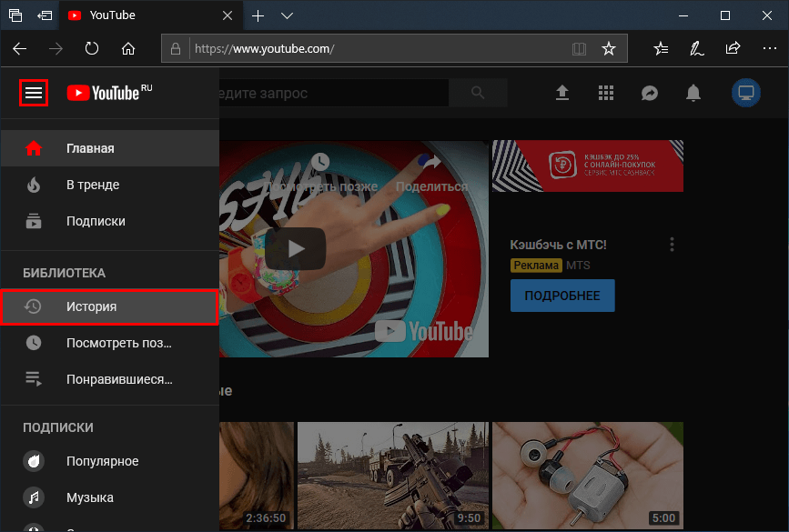Click the МТС advertiser name
The height and width of the screenshot is (532, 789).
[578, 265]
